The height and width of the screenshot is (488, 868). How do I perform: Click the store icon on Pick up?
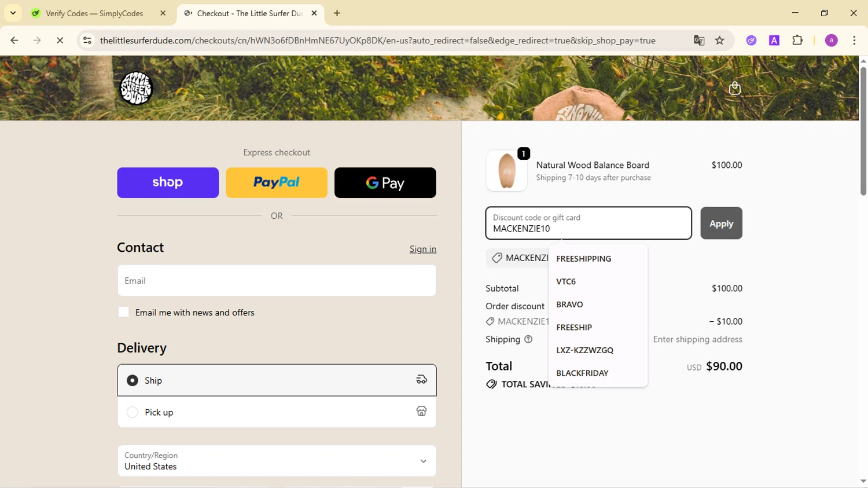click(421, 411)
